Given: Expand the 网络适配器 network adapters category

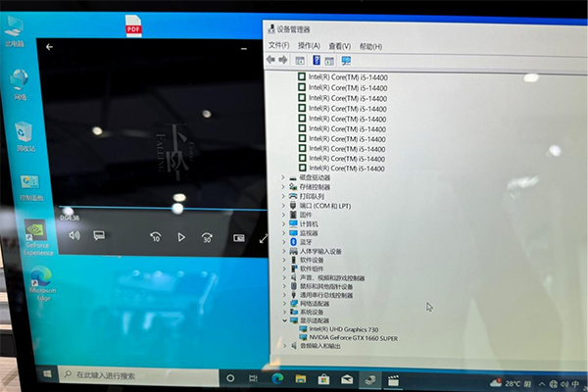Looking at the screenshot, I should pyautogui.click(x=283, y=303).
